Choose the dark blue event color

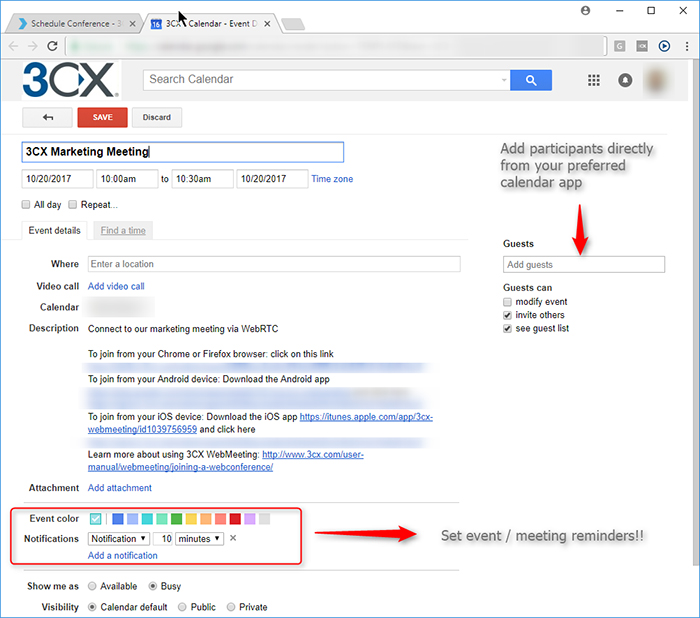pyautogui.click(x=118, y=518)
